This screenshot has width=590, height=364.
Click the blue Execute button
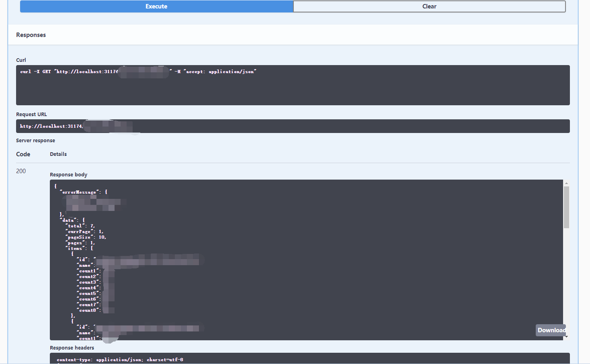(x=157, y=6)
